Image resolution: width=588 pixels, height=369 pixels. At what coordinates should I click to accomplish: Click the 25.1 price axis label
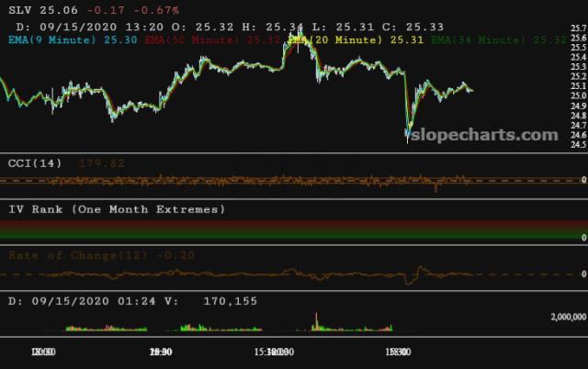point(578,86)
